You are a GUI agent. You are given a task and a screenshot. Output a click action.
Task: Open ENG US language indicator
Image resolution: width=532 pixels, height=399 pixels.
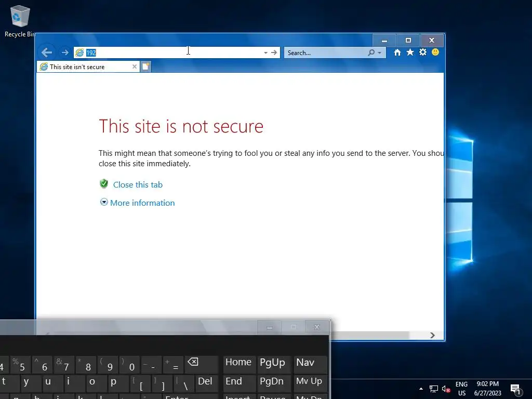click(461, 389)
